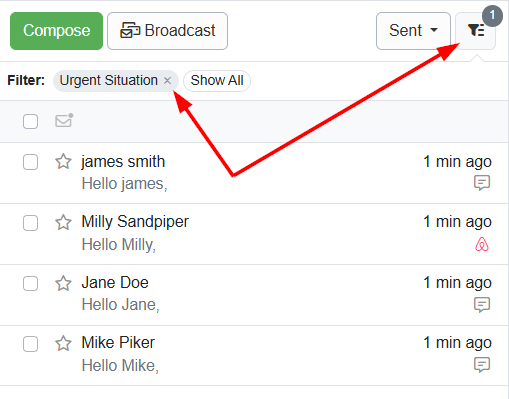Open the Jane Doe conversation
The image size is (509, 399).
pos(254,295)
